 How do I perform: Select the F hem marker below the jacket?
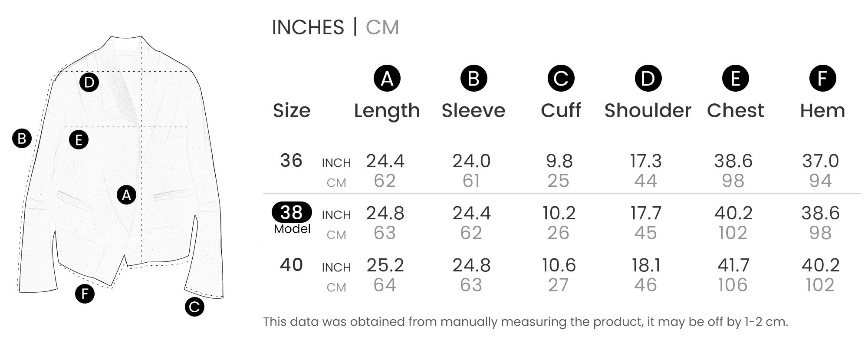[85, 294]
